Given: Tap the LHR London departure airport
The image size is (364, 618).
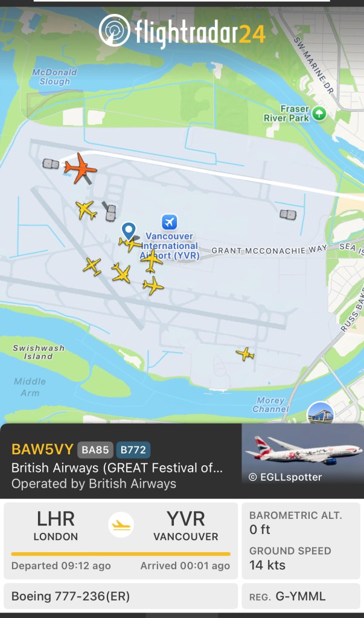Looking at the screenshot, I should coord(56,526).
